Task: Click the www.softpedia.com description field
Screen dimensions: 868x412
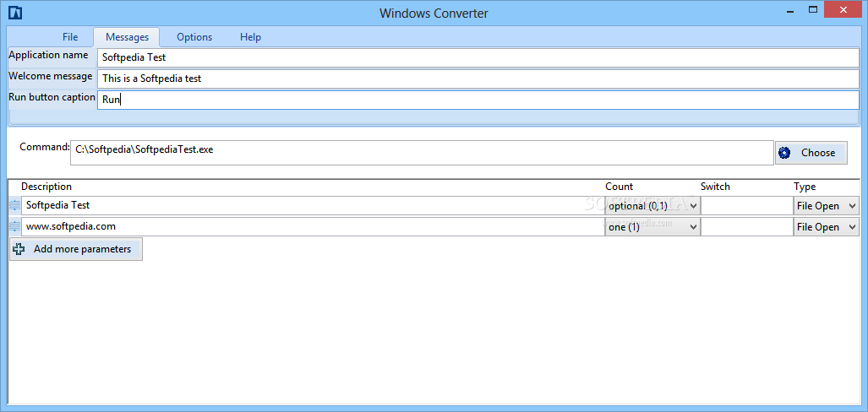Action: click(313, 227)
